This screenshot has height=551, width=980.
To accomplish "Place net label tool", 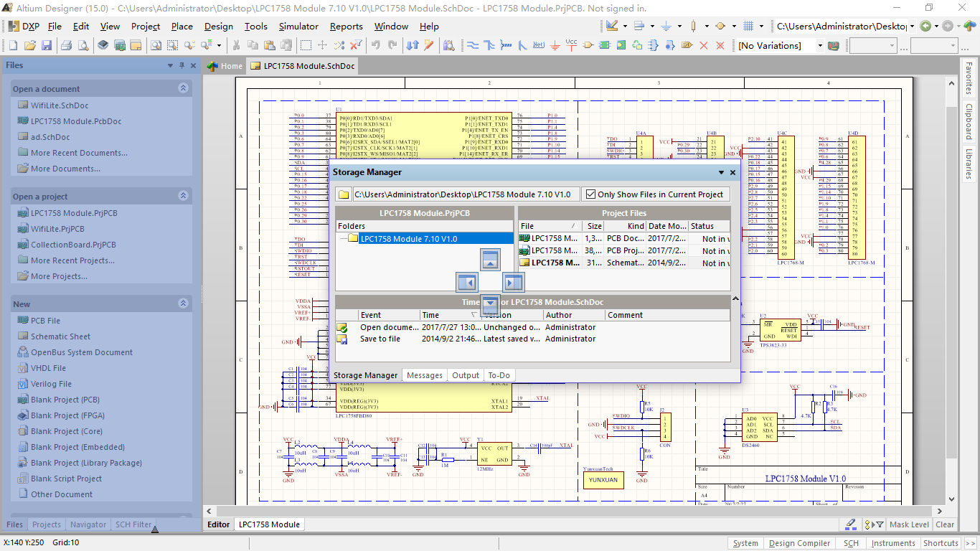I will (539, 45).
